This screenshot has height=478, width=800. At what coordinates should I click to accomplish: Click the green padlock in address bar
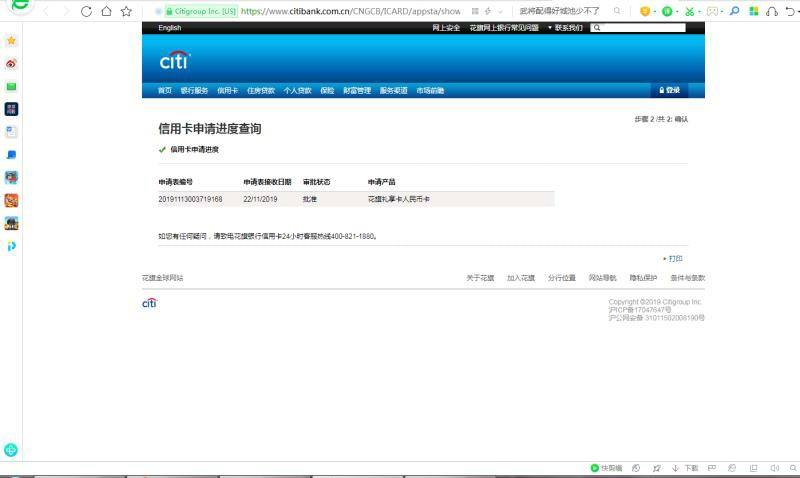169,11
